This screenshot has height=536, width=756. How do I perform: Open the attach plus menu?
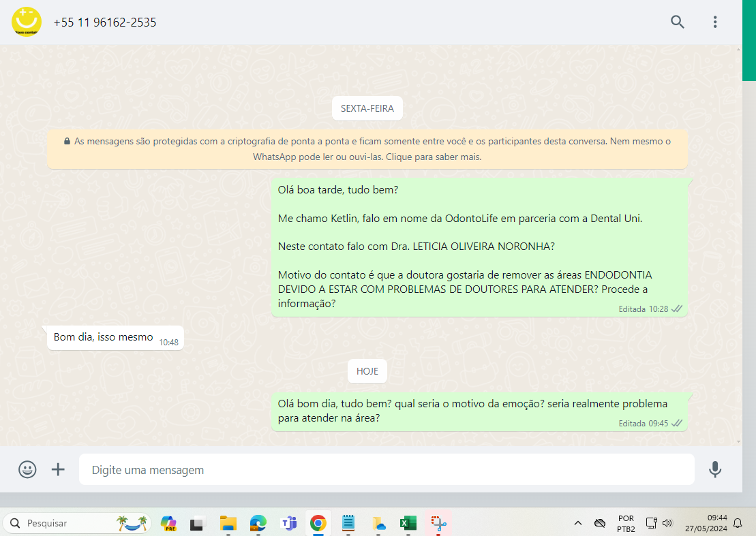(x=58, y=469)
